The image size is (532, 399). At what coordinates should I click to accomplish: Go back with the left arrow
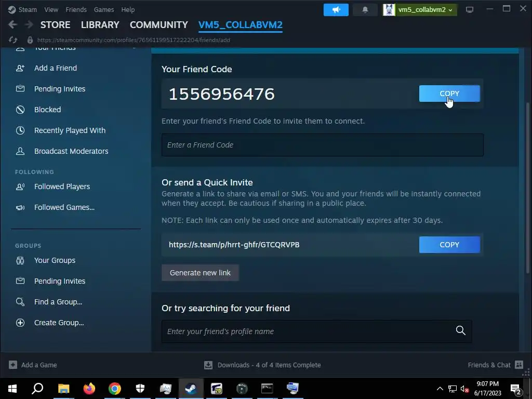[12, 24]
